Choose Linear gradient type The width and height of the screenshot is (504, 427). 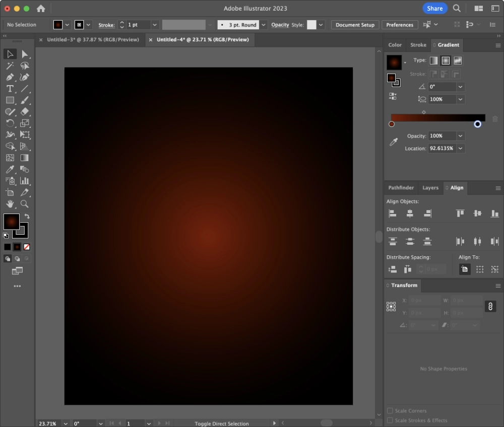click(x=433, y=60)
